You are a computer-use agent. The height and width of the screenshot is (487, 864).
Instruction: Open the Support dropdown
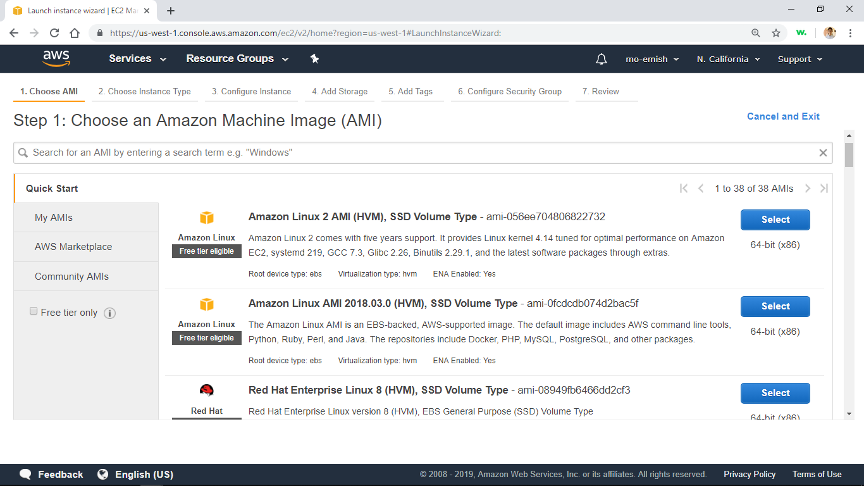(800, 59)
